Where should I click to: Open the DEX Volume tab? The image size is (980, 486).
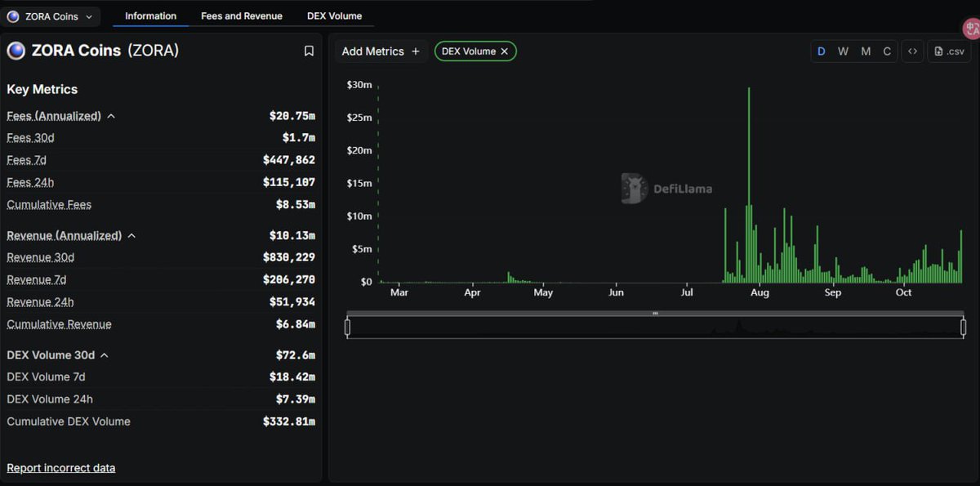point(335,16)
